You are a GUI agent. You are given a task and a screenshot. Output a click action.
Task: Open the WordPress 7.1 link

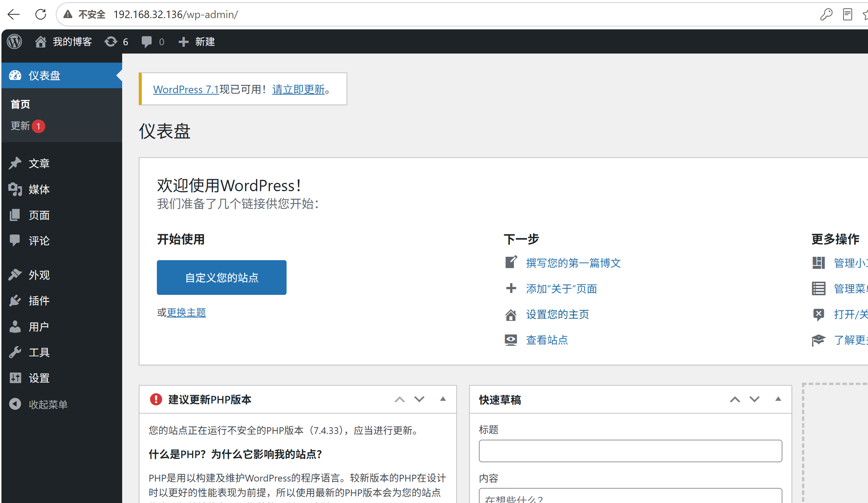click(x=186, y=89)
